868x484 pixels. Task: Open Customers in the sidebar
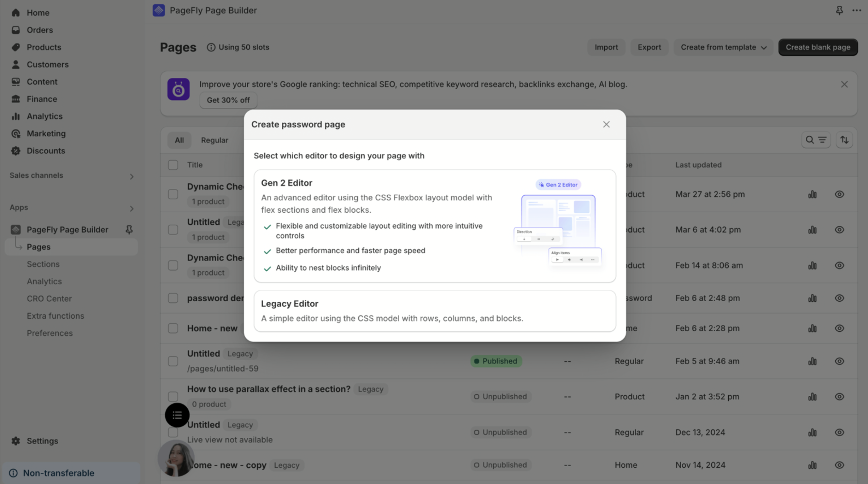pos(47,64)
